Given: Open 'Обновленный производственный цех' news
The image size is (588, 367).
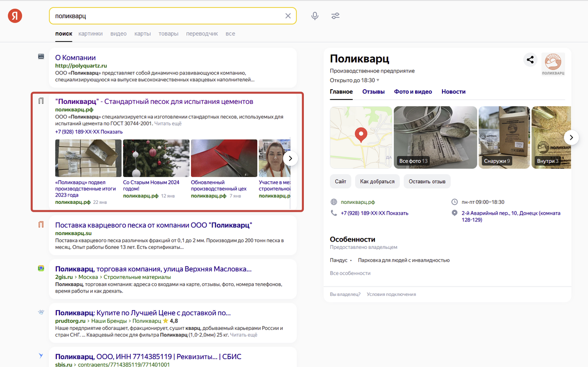Looking at the screenshot, I should 220,185.
